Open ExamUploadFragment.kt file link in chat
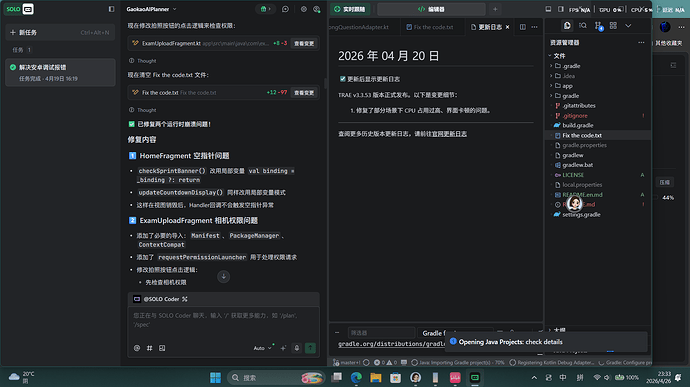 click(171, 44)
